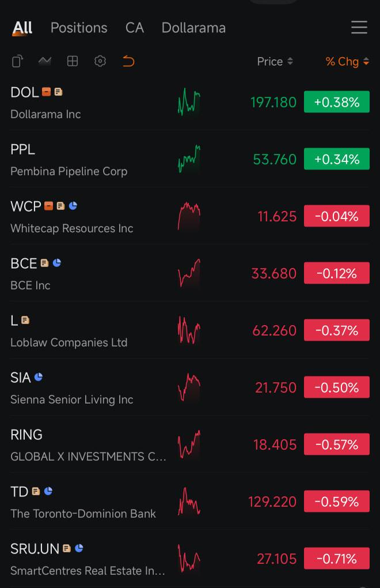Tap the orange position badge beside DOL
The image size is (380, 588).
[x=46, y=92]
